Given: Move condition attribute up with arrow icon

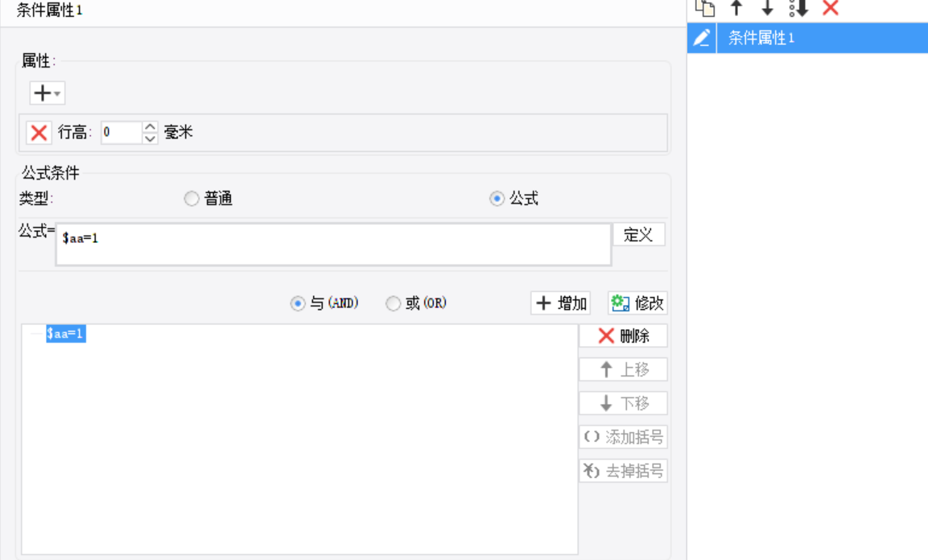Looking at the screenshot, I should coord(736,8).
